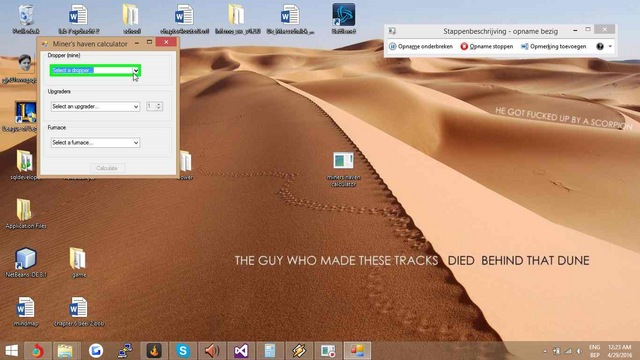The width and height of the screenshot is (640, 360).
Task: Click the Miner's haven calculator title bar icon
Action: (x=45, y=44)
